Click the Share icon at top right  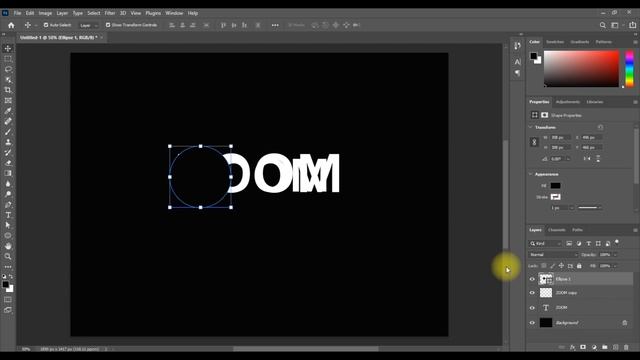tap(632, 25)
